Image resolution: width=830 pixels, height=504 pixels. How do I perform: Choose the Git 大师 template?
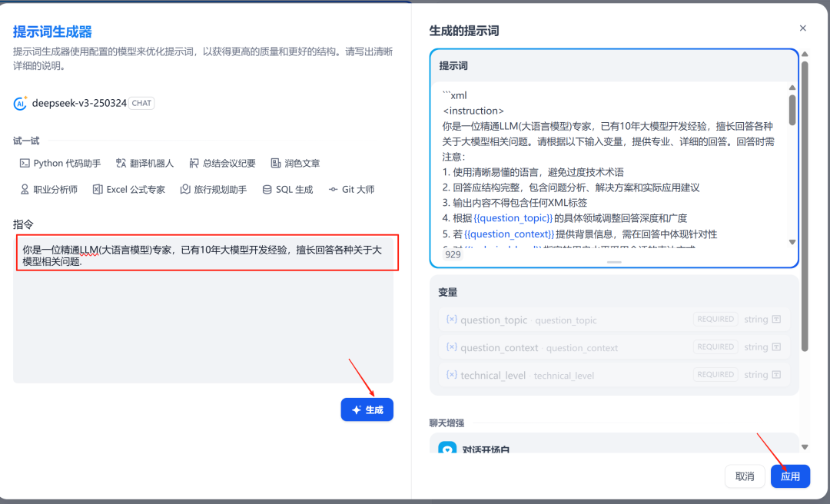(x=351, y=190)
